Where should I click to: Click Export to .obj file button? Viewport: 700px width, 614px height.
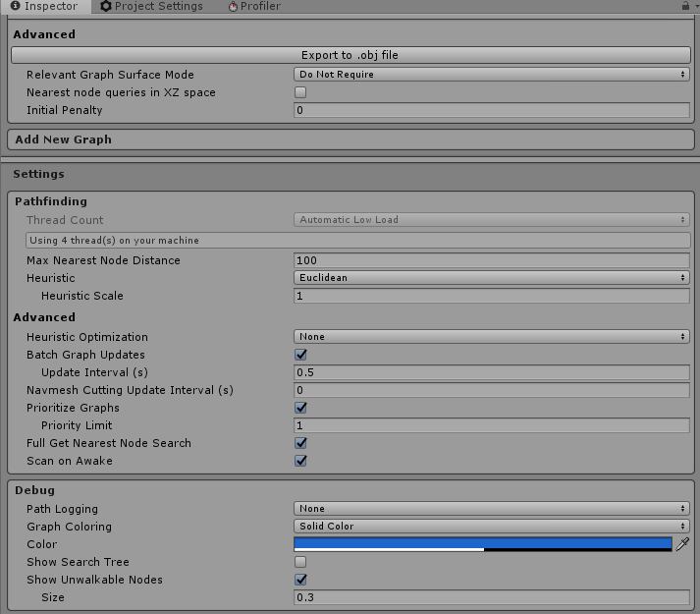pyautogui.click(x=350, y=55)
